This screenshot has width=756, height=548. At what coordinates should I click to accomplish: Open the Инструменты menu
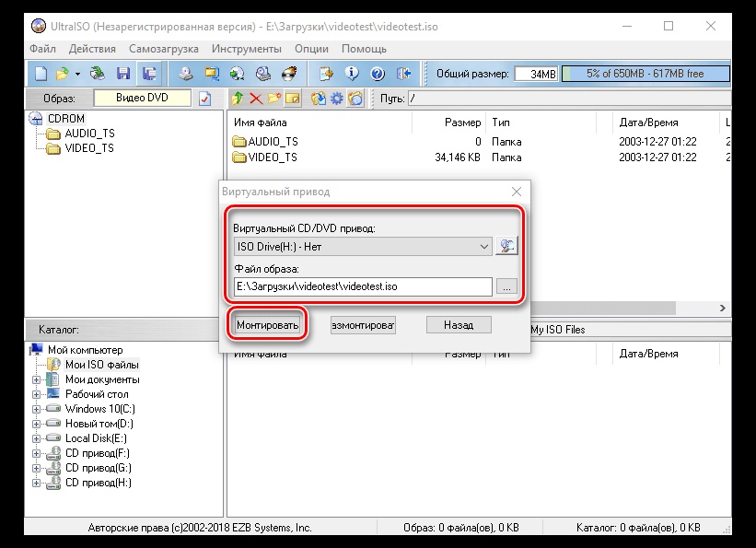click(x=247, y=49)
